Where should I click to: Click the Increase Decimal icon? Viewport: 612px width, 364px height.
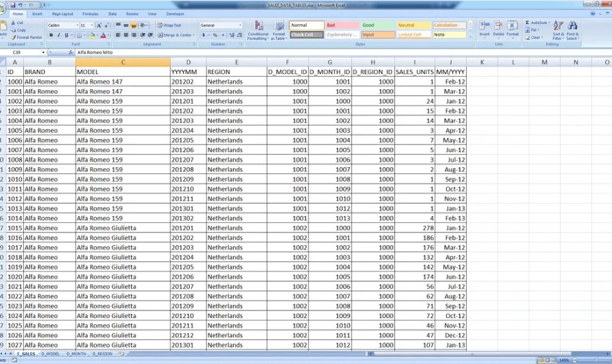[232, 35]
